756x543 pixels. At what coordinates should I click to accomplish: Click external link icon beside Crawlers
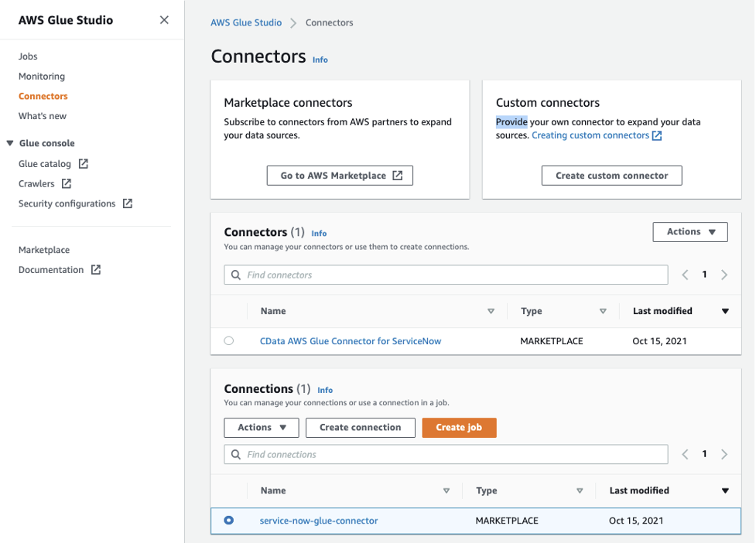tap(67, 184)
